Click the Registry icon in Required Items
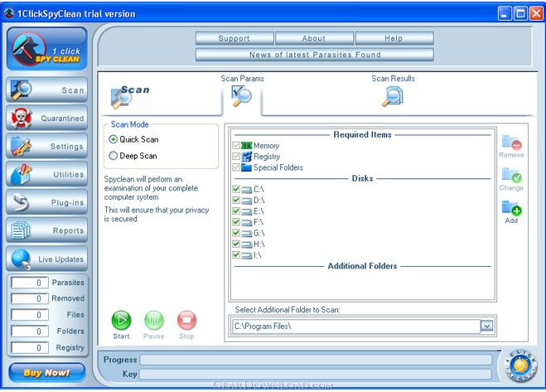The image size is (546, 392). click(x=247, y=157)
